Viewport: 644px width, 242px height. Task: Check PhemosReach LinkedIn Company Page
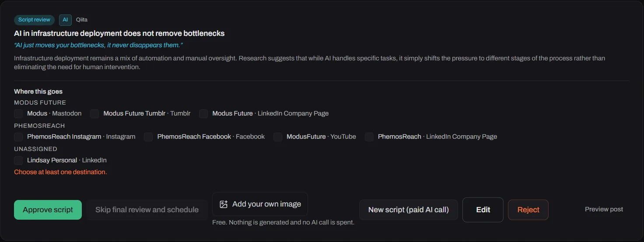[x=369, y=137]
